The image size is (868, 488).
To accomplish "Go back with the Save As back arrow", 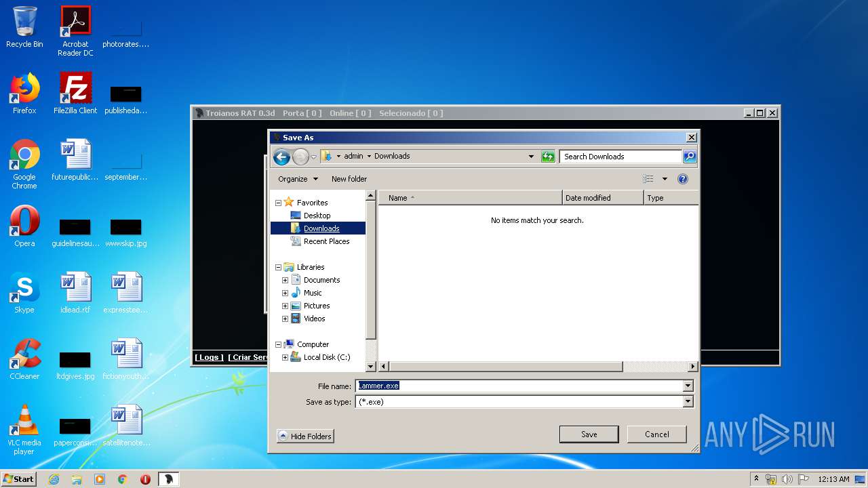I will pos(281,157).
